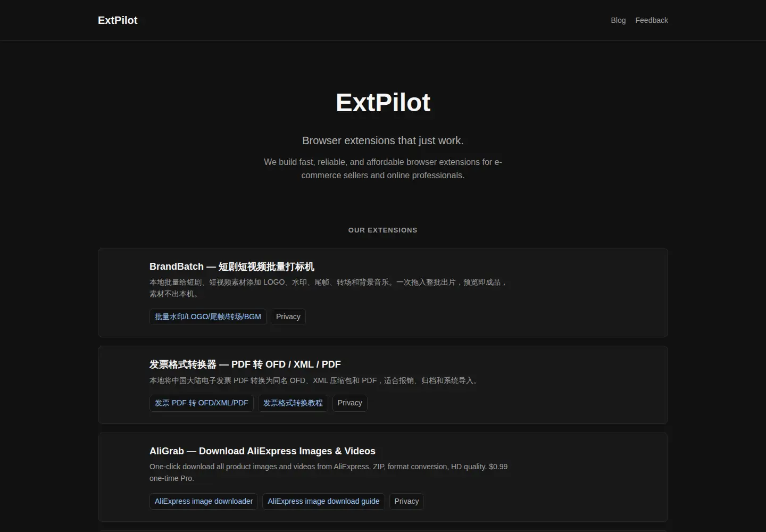Click the AliGrab description mentioning $0.99

329,472
